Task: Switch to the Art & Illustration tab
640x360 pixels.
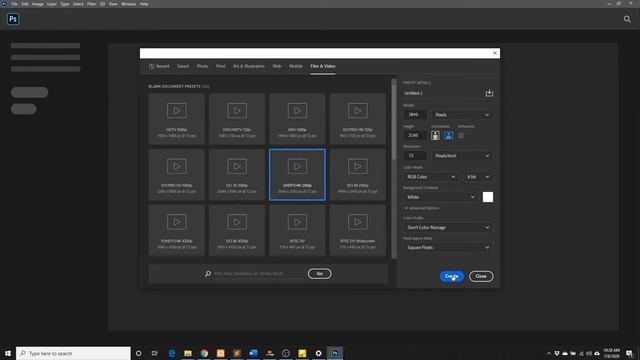Action: pos(249,66)
